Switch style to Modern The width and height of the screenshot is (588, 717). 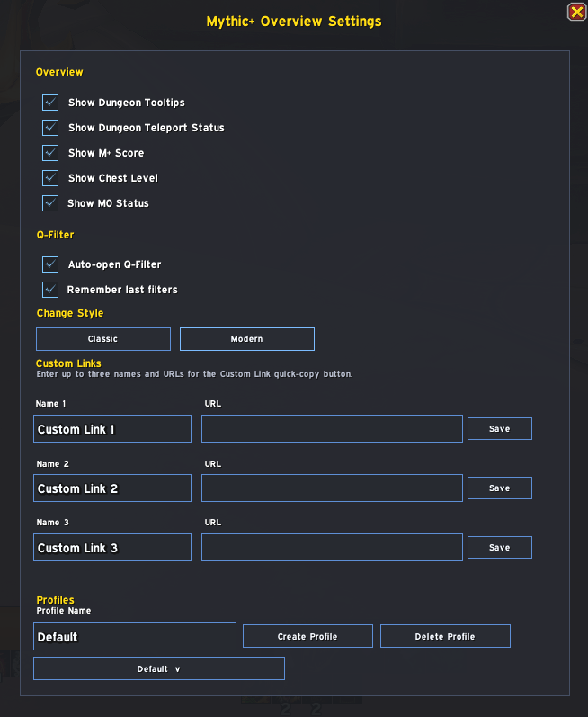pyautogui.click(x=247, y=339)
